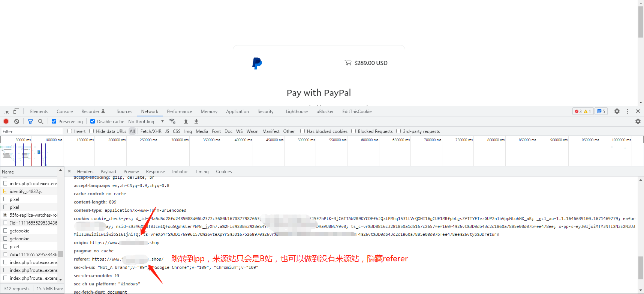The image size is (644, 294).
Task: Open the Payload tab of the request
Action: (108, 172)
